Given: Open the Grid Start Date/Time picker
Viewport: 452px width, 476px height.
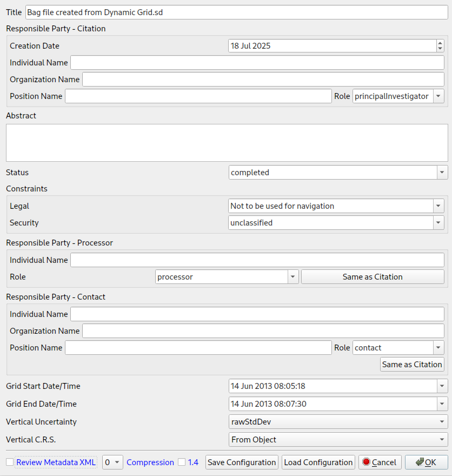Looking at the screenshot, I should coord(442,386).
